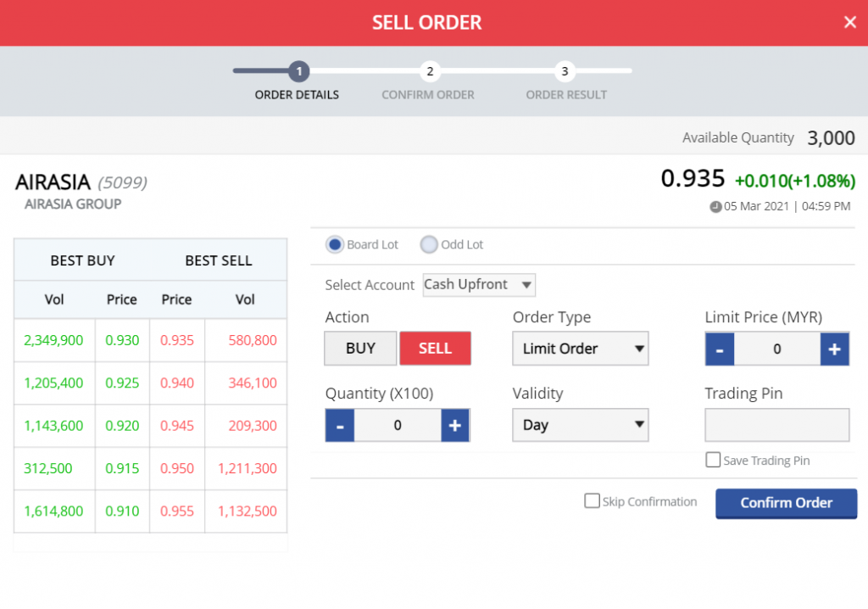
Task: Open the Select Account Cash Upfront dropdown
Action: click(x=479, y=285)
